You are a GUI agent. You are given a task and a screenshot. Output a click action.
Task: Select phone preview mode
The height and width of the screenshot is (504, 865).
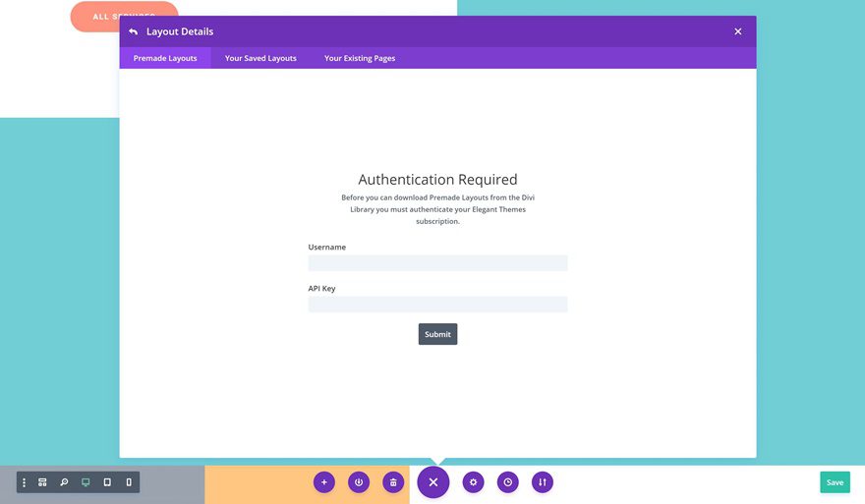click(129, 482)
